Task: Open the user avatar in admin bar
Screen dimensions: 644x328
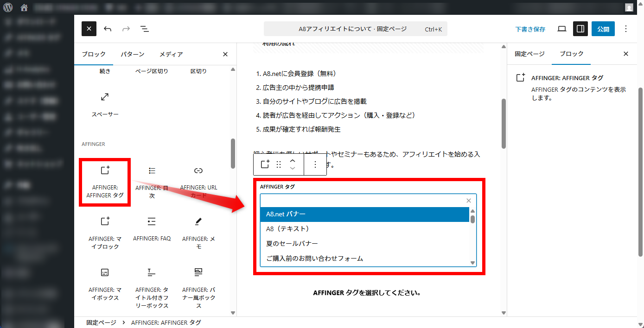Action: (x=629, y=7)
